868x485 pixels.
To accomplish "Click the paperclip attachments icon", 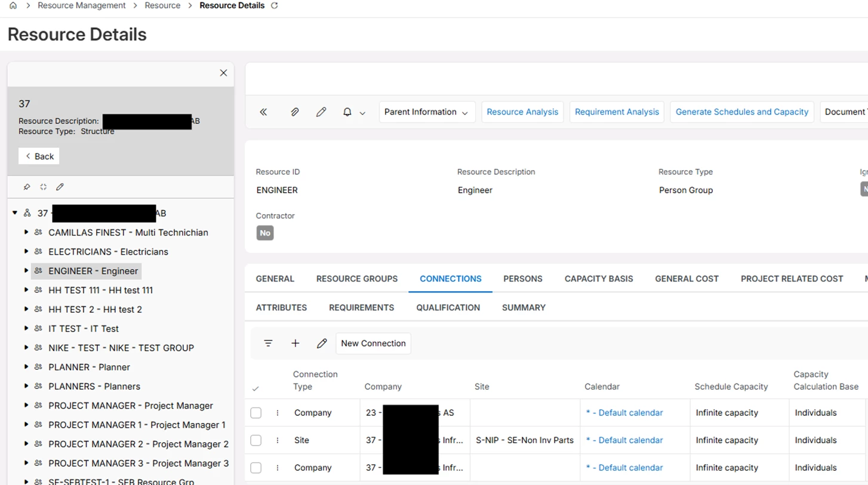I will pyautogui.click(x=294, y=112).
